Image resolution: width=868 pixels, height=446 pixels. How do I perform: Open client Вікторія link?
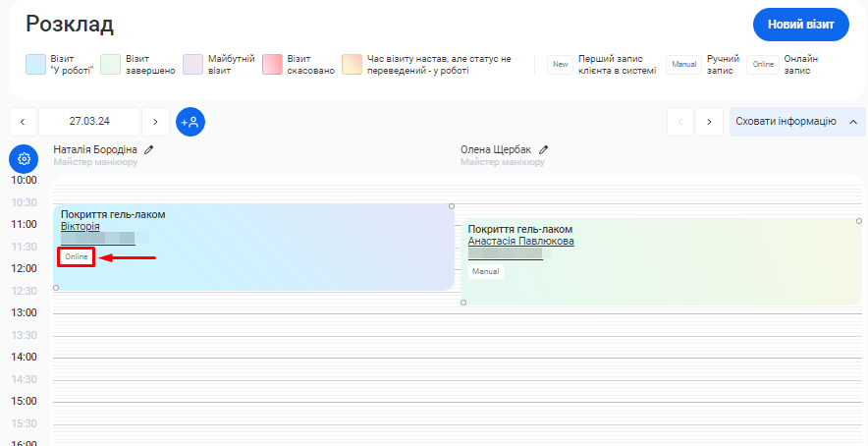point(80,227)
